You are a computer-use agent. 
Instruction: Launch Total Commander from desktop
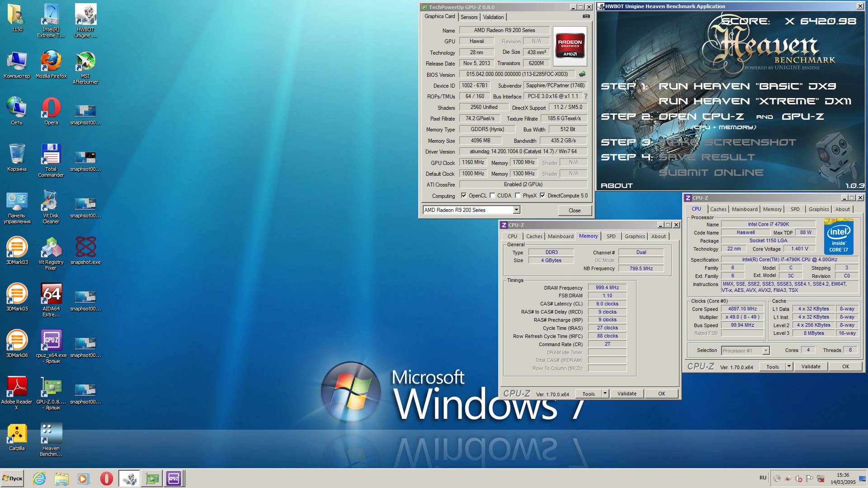point(51,160)
